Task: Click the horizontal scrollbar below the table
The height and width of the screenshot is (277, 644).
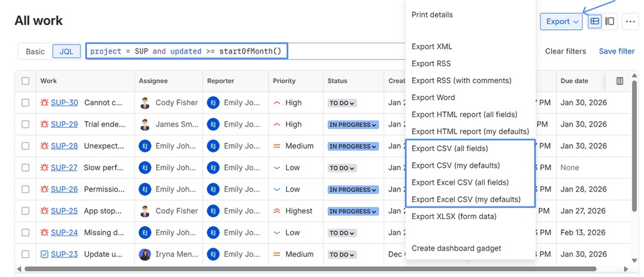Action: pyautogui.click(x=310, y=269)
